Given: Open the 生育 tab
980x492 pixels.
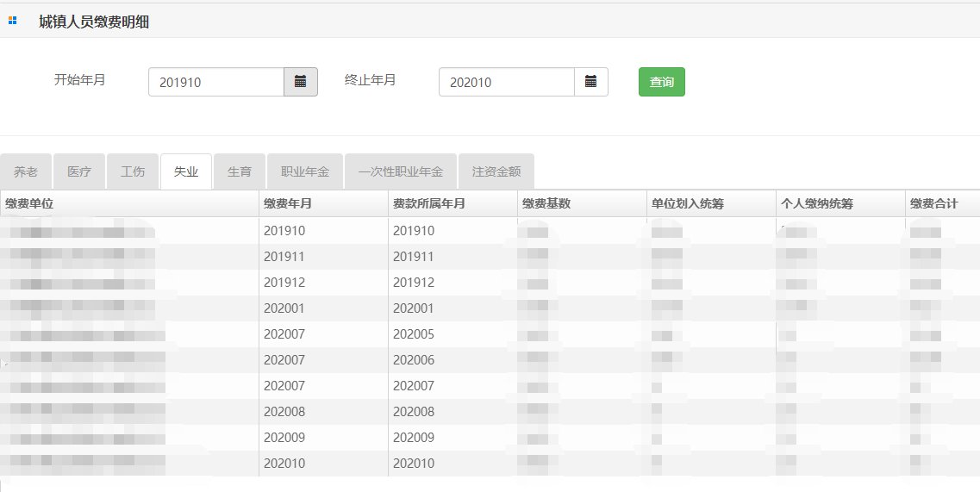Looking at the screenshot, I should tap(240, 171).
